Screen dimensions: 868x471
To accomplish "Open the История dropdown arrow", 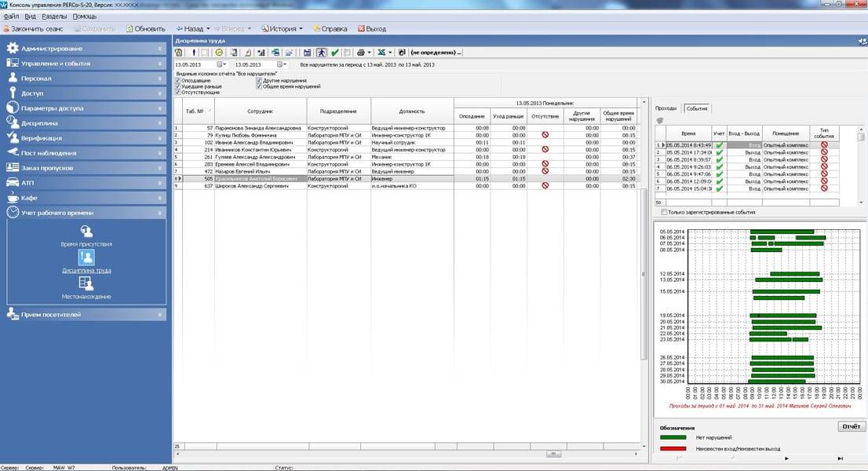I will tap(301, 28).
